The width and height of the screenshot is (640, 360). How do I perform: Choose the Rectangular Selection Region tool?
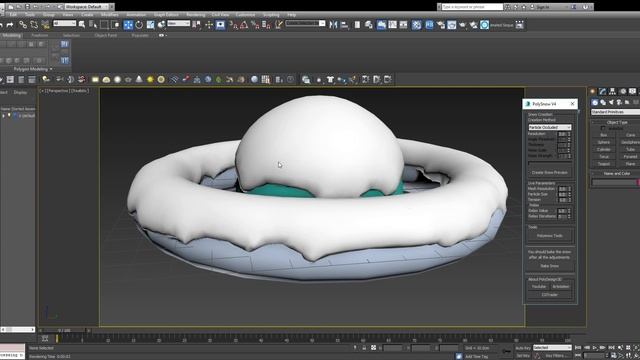click(104, 25)
